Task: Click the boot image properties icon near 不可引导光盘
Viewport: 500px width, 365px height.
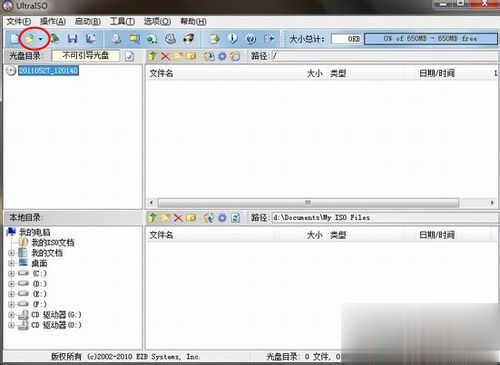Action: (x=130, y=56)
